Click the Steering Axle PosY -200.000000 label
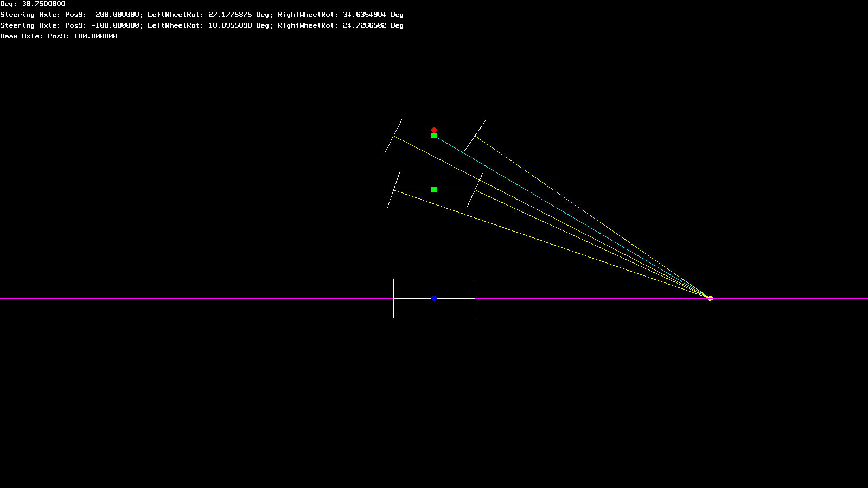Viewport: 868px width, 488px height. coord(69,15)
